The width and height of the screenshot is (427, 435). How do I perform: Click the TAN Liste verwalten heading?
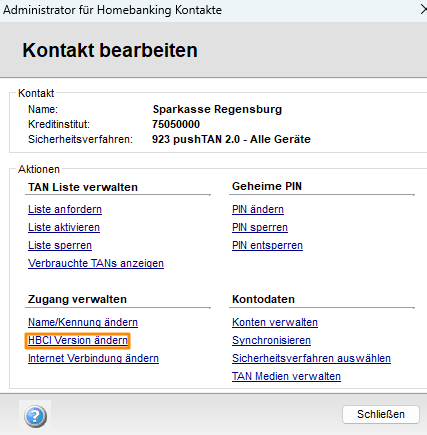click(x=83, y=187)
